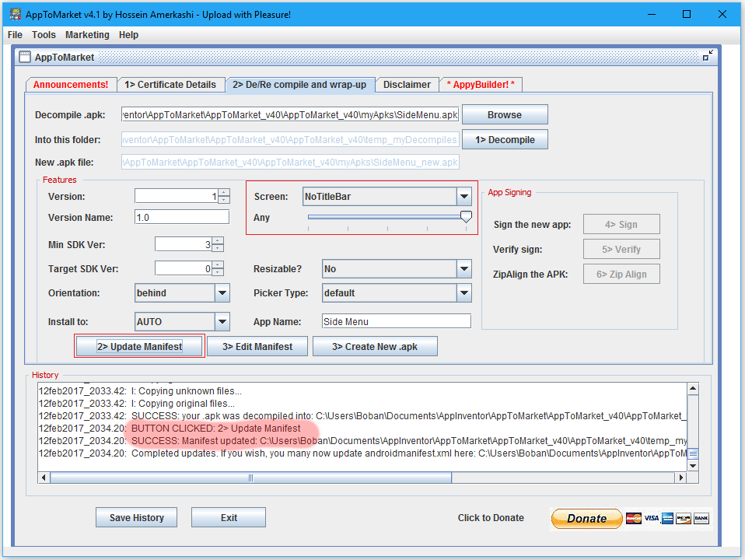Click the yellow Donate button
Screen dimensions: 745x560
(586, 518)
